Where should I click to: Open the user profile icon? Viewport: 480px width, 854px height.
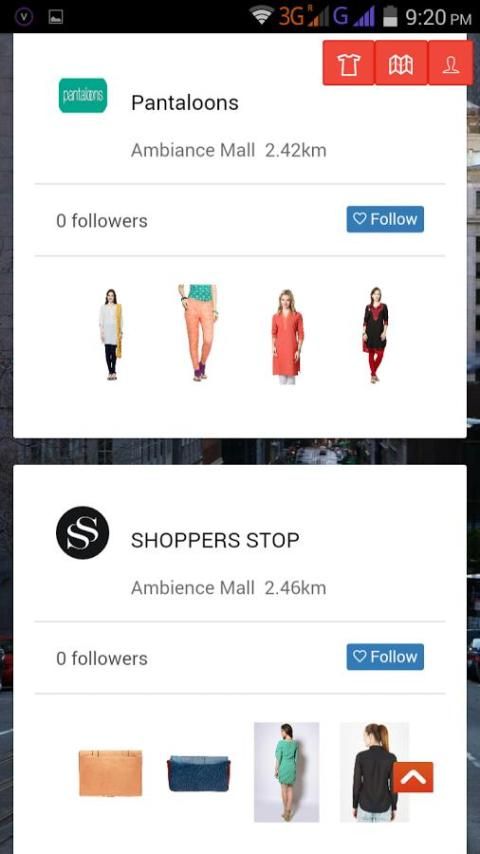(x=450, y=63)
